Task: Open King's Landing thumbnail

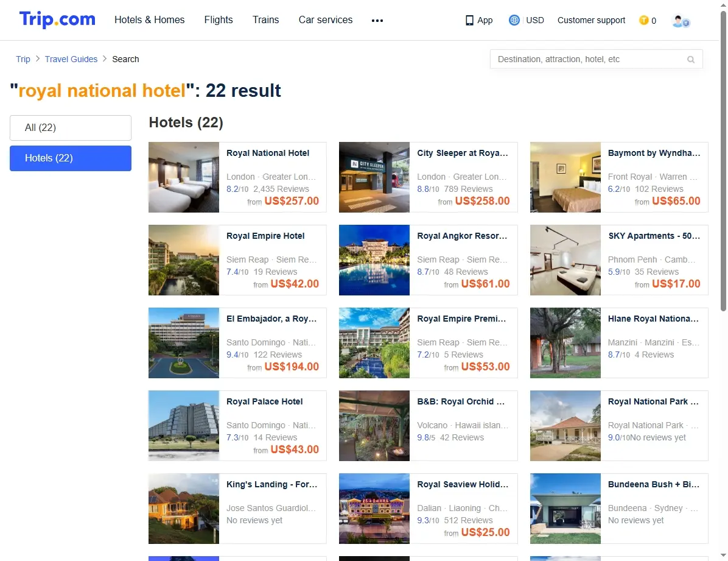Action: point(184,509)
